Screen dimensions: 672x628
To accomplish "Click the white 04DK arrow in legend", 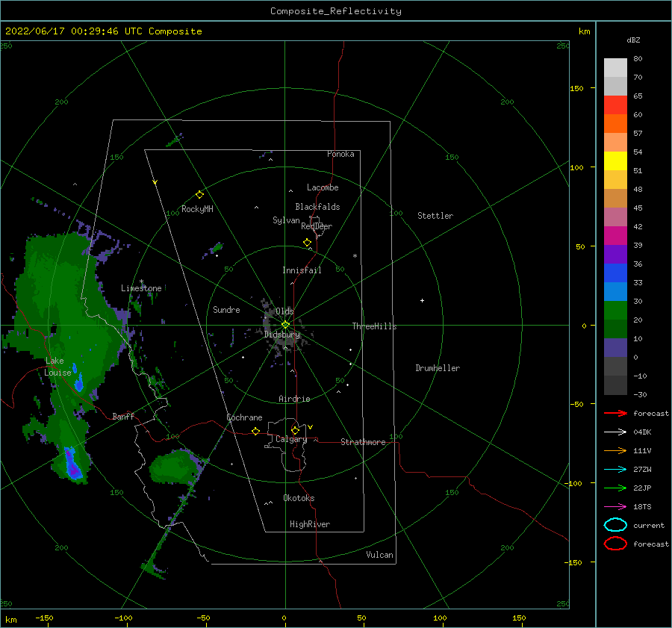I will pyautogui.click(x=615, y=432).
